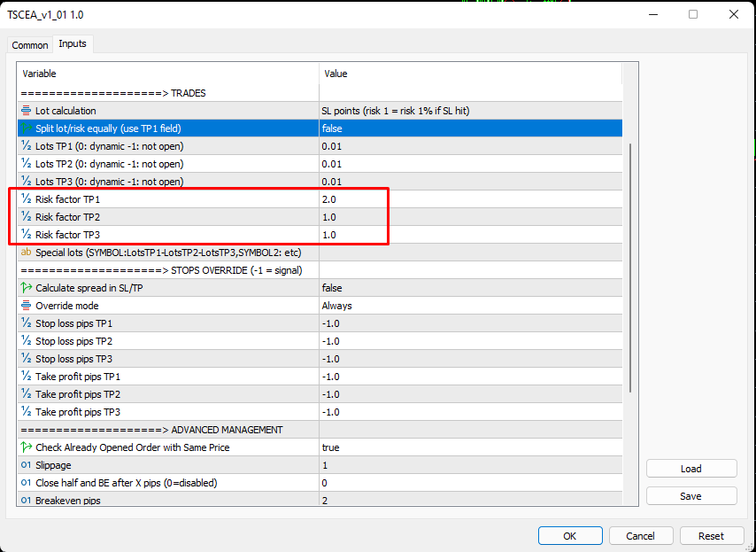Edit the Risk factor TP2 value 1.0
Screen dimensions: 756x552
pyautogui.click(x=471, y=217)
